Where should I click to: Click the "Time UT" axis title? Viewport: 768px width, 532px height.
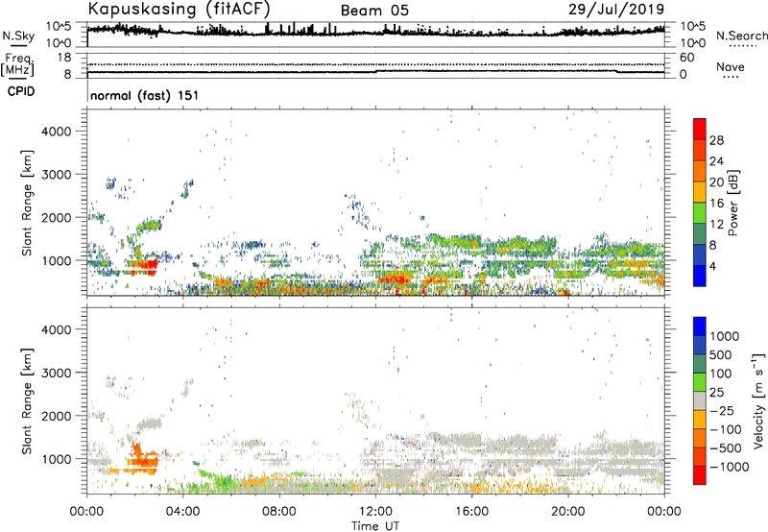coord(375,526)
